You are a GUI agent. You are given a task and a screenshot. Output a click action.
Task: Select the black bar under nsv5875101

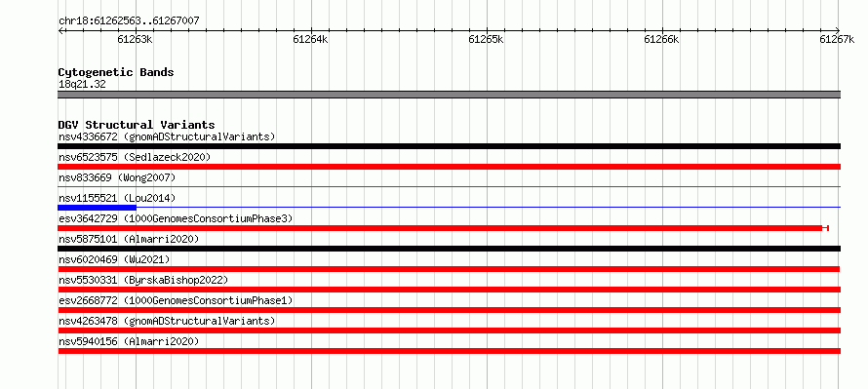coord(449,249)
